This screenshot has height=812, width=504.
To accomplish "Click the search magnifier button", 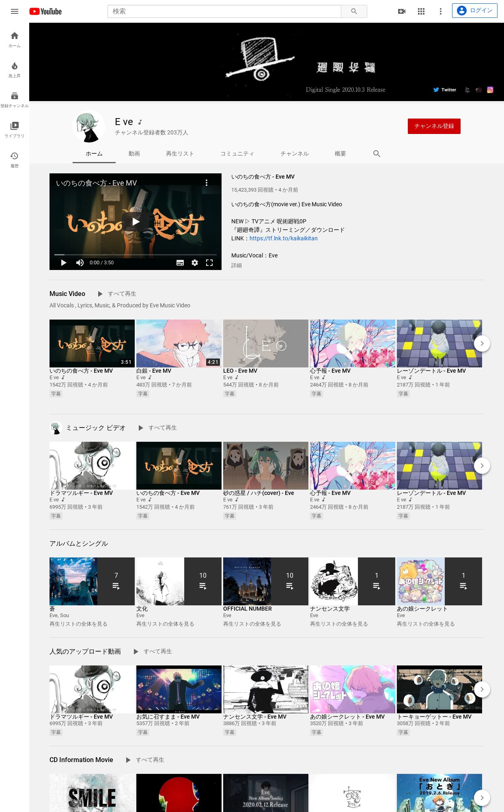I will pos(354,11).
